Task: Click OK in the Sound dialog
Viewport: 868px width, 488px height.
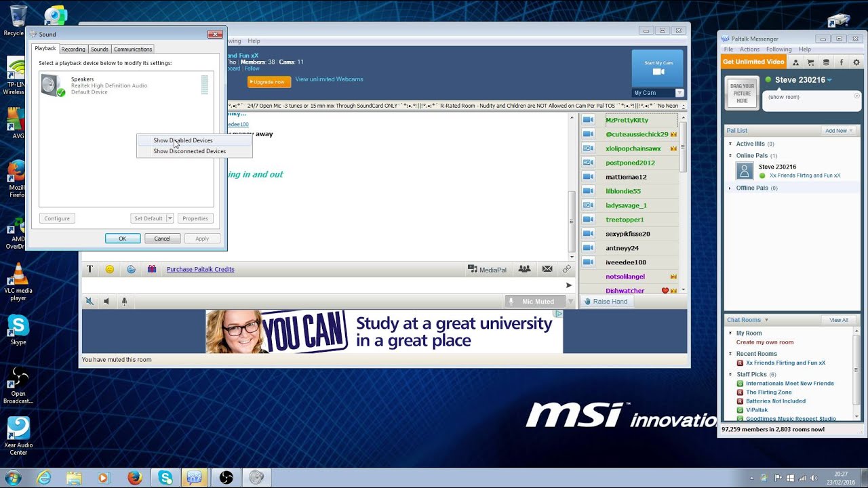Action: click(123, 239)
